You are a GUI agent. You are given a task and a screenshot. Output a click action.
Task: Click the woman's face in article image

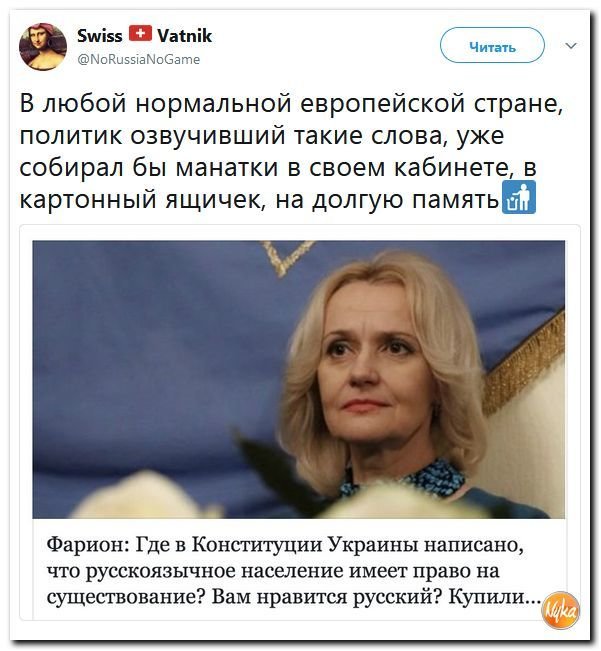371,369
